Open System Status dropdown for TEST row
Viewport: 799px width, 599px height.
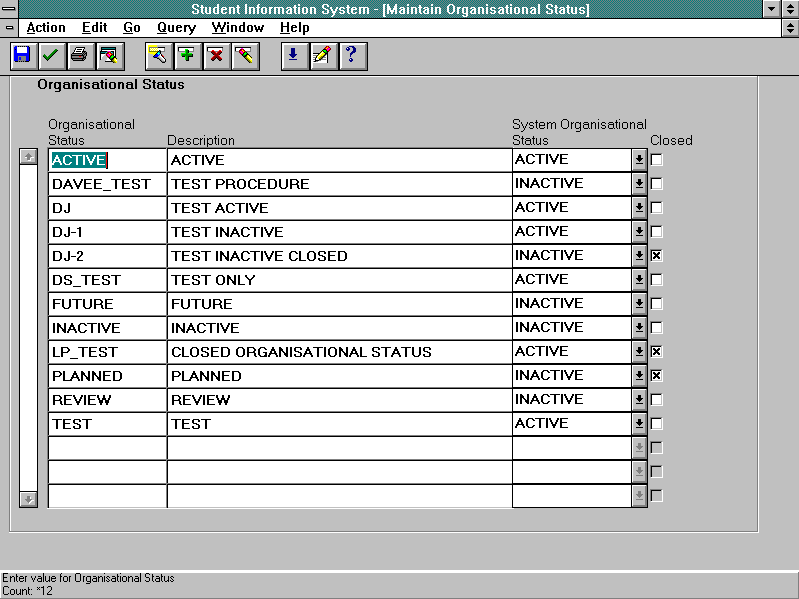(x=639, y=424)
